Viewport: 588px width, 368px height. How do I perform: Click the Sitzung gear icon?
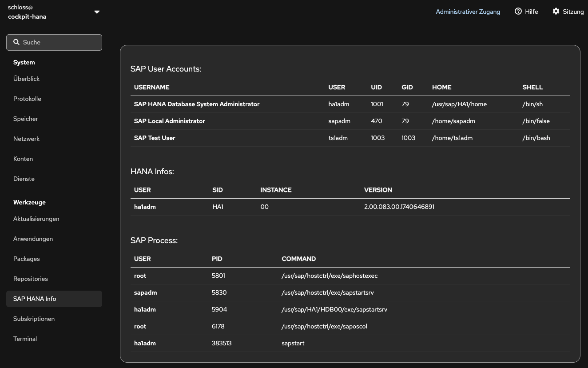pos(556,12)
